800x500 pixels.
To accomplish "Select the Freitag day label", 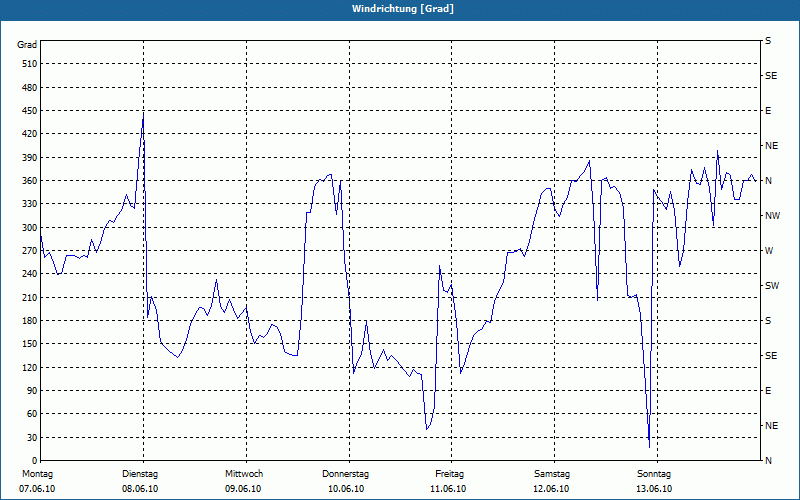I will click(x=449, y=474).
